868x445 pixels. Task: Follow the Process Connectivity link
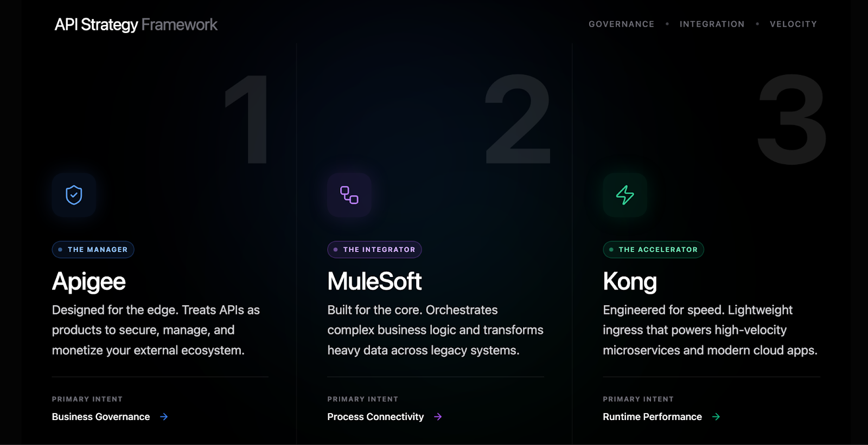(375, 417)
